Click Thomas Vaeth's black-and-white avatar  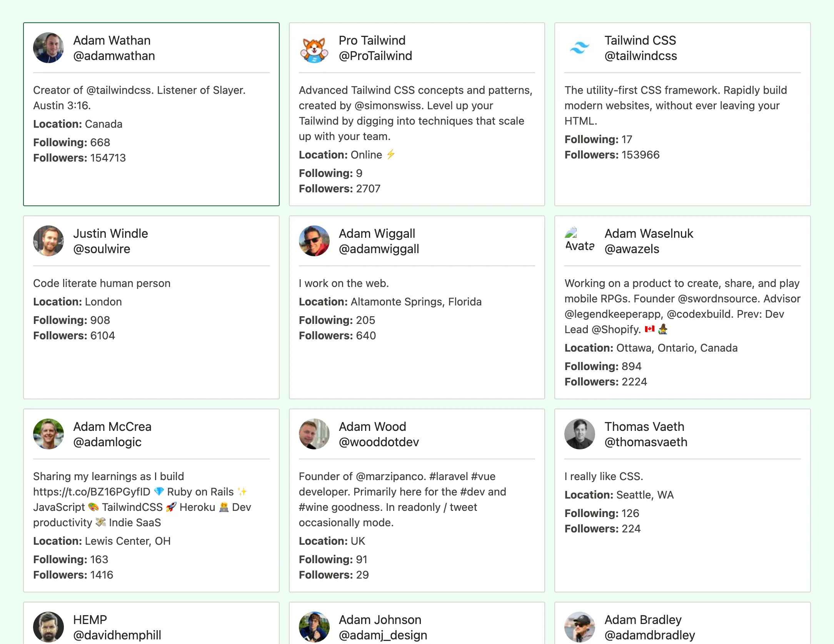(x=579, y=434)
